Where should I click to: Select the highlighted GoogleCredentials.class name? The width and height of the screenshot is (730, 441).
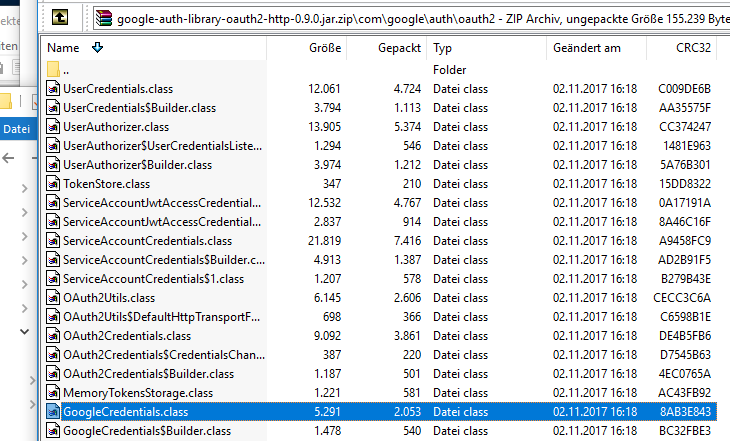(x=125, y=412)
